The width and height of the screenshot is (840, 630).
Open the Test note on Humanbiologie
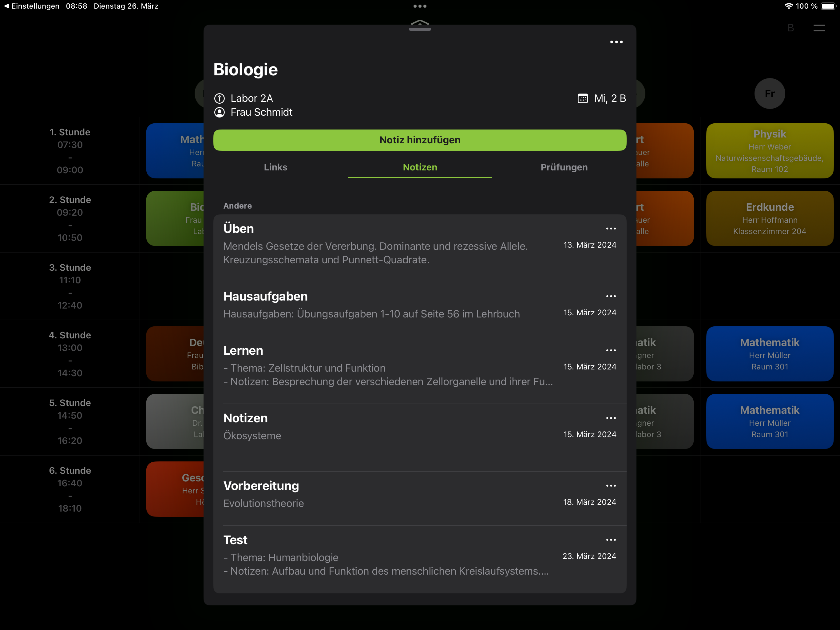point(420,559)
